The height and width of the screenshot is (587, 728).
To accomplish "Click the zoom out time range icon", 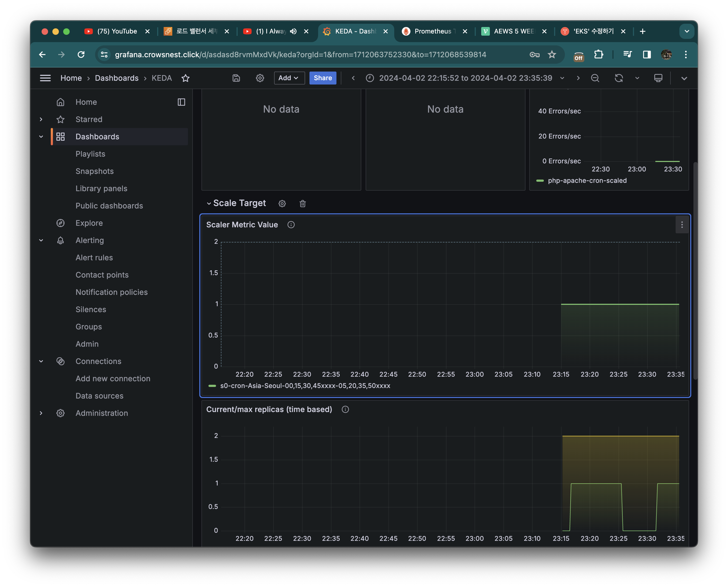I will [595, 78].
